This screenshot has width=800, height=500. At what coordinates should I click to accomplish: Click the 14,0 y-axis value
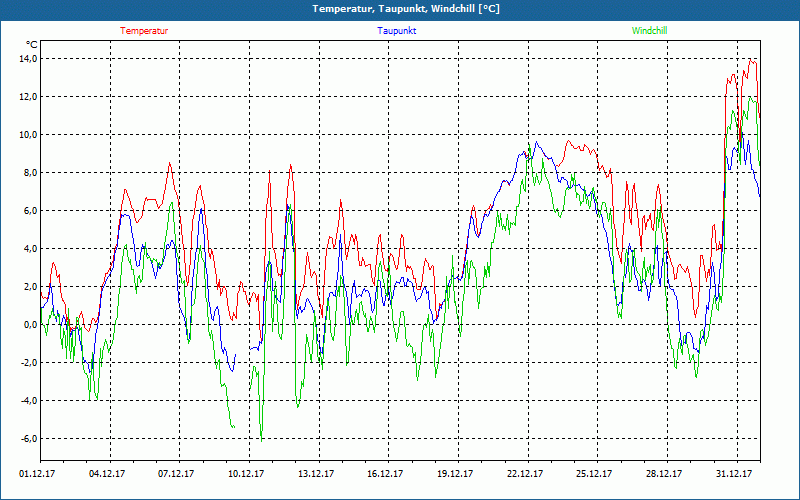(x=29, y=59)
